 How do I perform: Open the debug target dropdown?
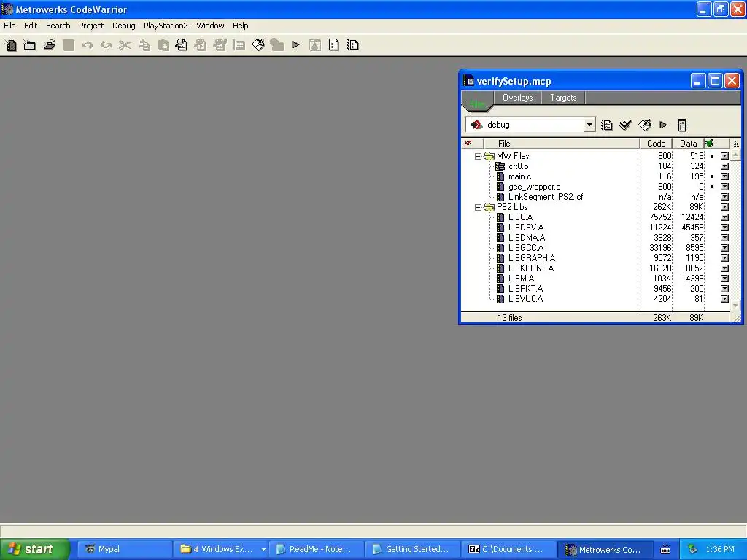[589, 125]
